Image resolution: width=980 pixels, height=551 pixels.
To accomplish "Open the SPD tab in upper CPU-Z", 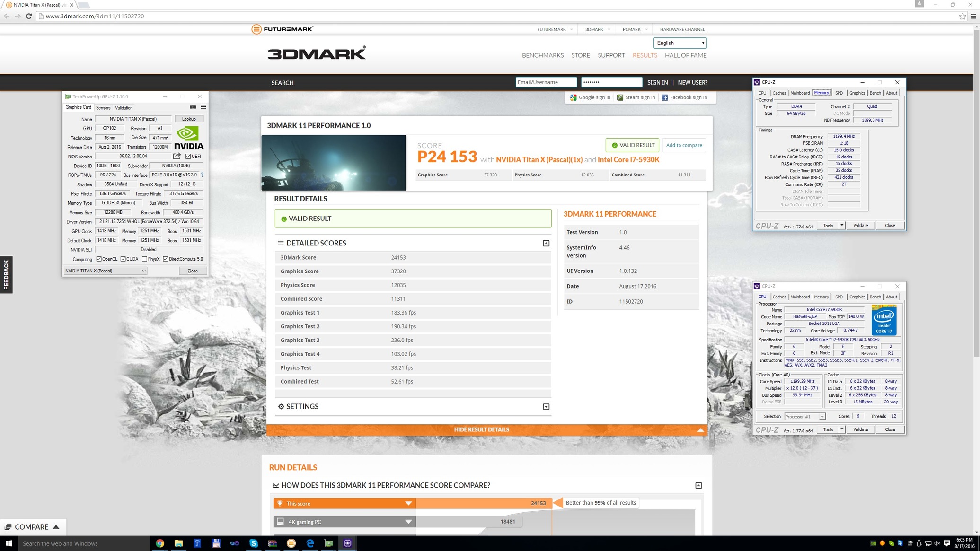I will coord(839,93).
